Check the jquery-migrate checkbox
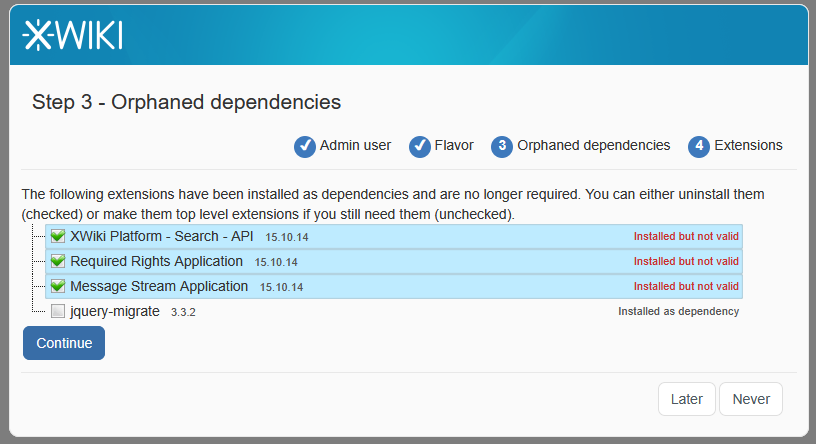Image resolution: width=816 pixels, height=444 pixels. pos(58,311)
